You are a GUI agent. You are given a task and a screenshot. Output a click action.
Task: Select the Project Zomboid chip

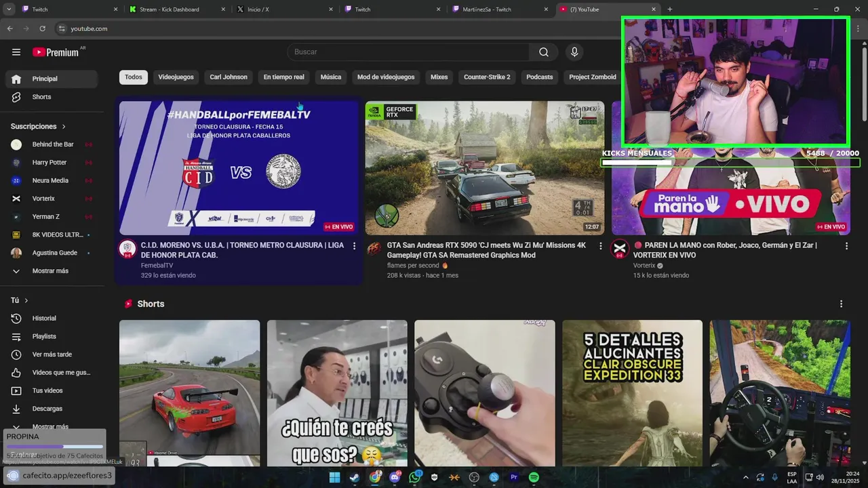[x=592, y=77]
